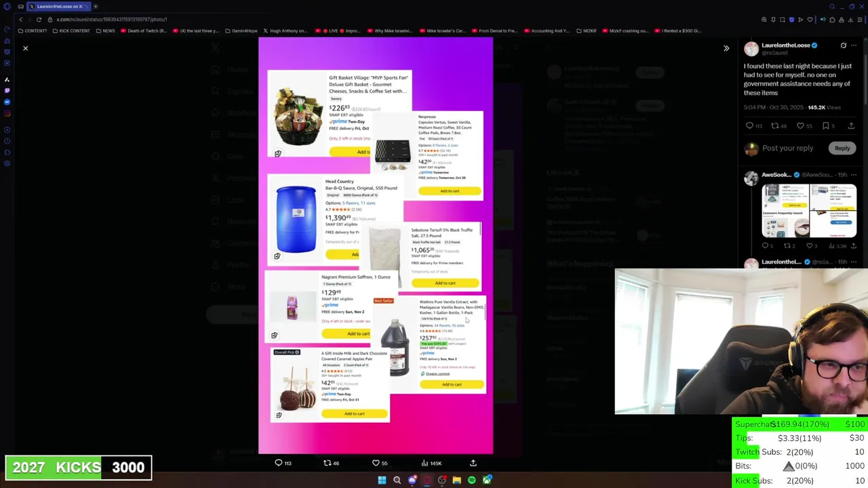This screenshot has height=488, width=868.
Task: Open the easy setup menu icon in the toolbar
Action: (860, 20)
